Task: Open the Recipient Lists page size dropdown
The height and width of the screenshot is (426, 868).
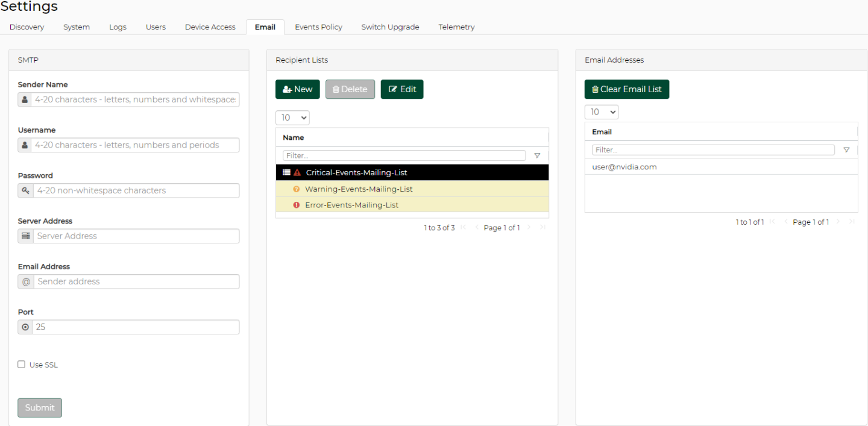Action: point(292,117)
